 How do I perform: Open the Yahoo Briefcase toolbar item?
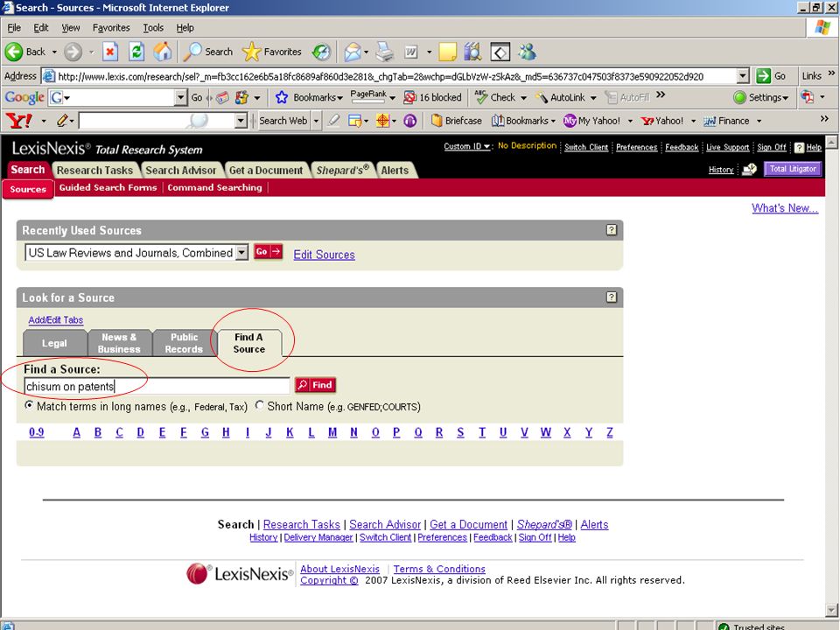click(457, 121)
